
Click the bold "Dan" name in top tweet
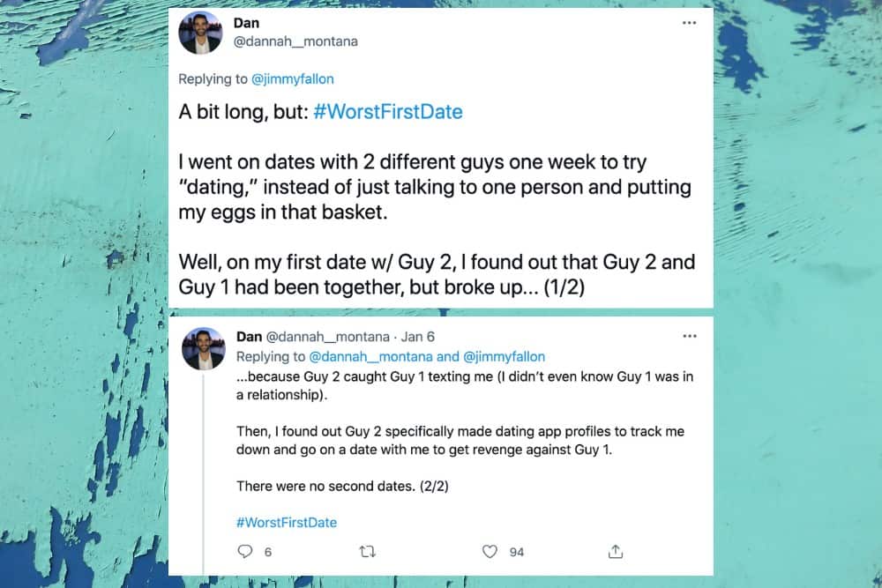tap(246, 23)
